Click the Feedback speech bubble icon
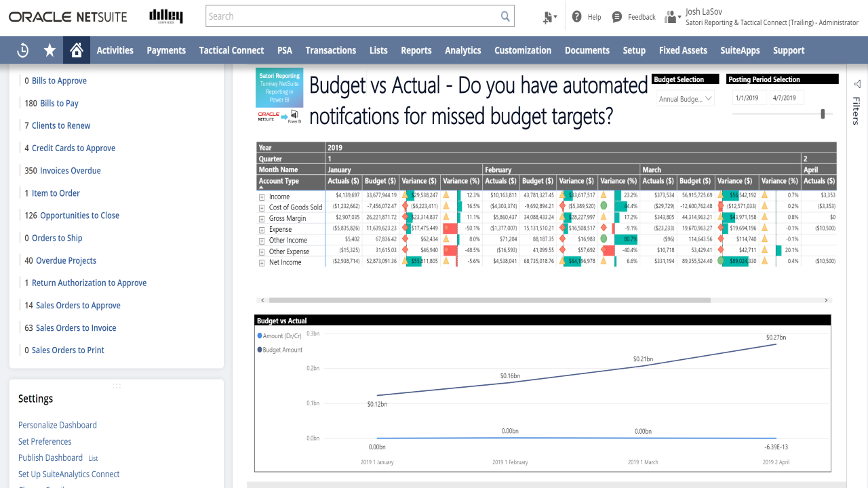The height and width of the screenshot is (488, 868). click(617, 17)
